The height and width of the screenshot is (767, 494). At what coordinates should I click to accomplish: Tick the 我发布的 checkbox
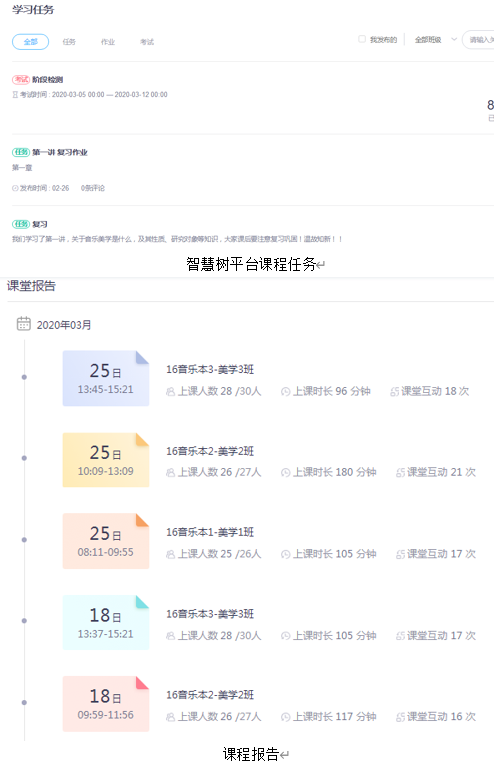[362, 39]
